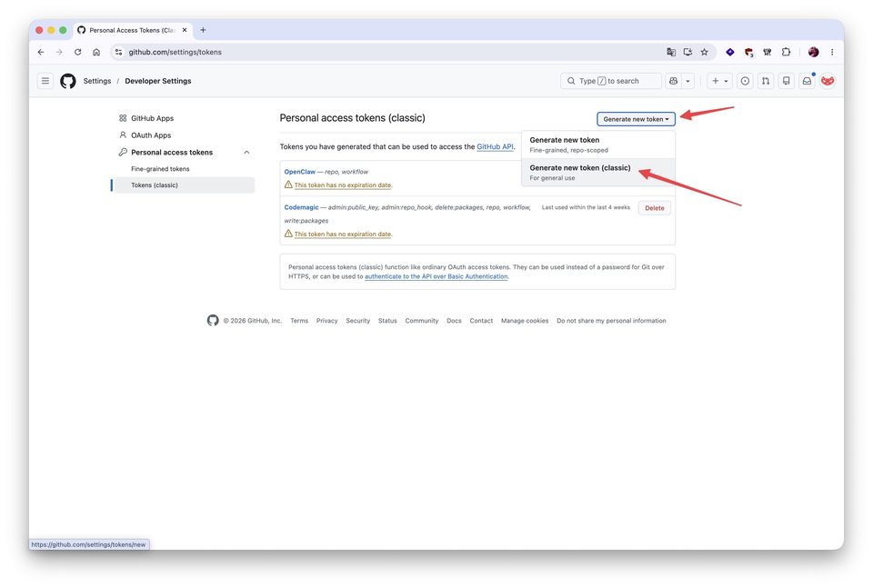873x588 pixels.
Task: Open the Copilot icon in the header
Action: point(674,81)
